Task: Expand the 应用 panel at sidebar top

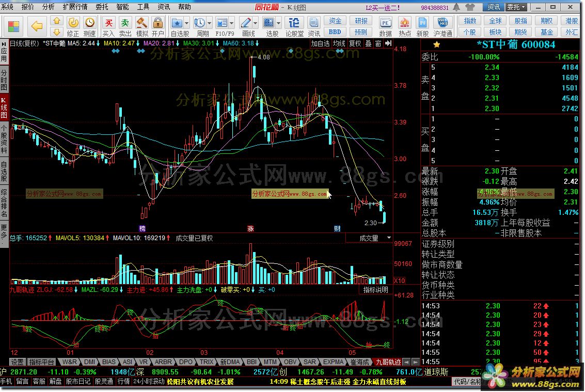Action: point(4,53)
